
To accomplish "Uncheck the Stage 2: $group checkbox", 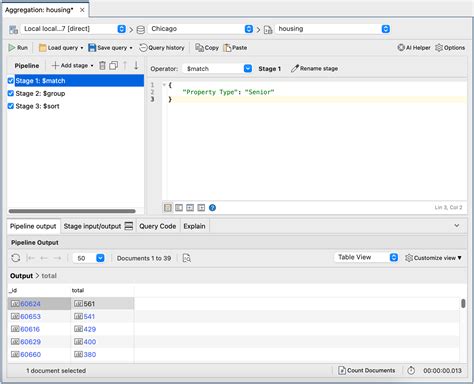I will point(11,93).
